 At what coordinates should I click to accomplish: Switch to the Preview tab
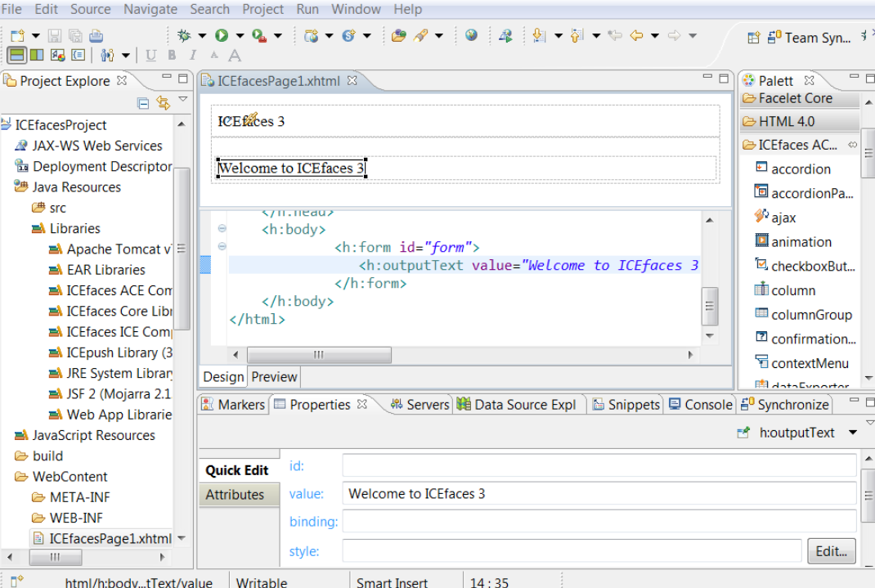coord(274,376)
